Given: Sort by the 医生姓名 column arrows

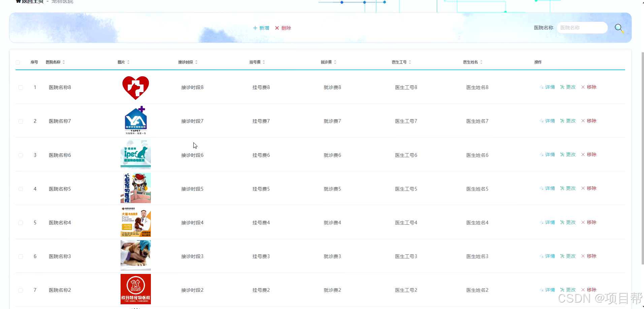Looking at the screenshot, I should pyautogui.click(x=481, y=62).
